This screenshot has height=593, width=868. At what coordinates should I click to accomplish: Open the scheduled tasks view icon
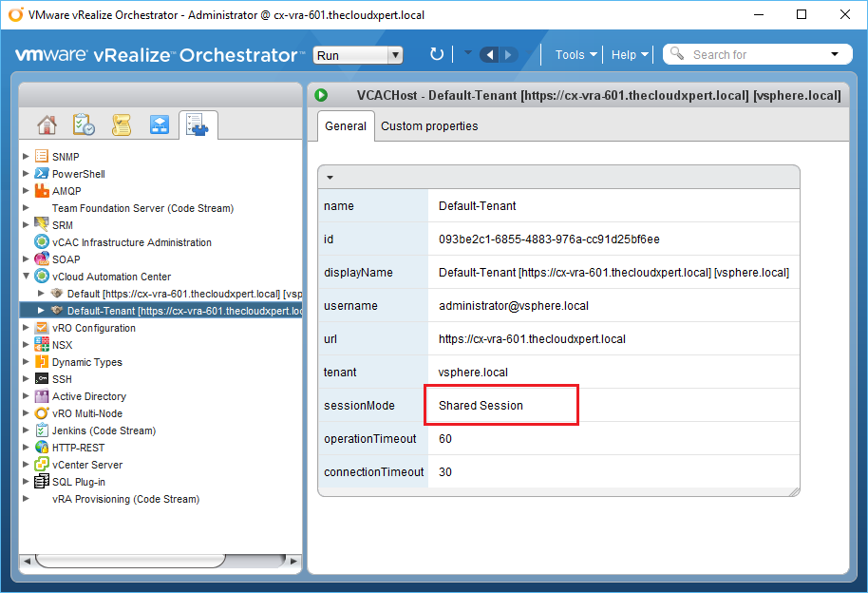point(84,125)
